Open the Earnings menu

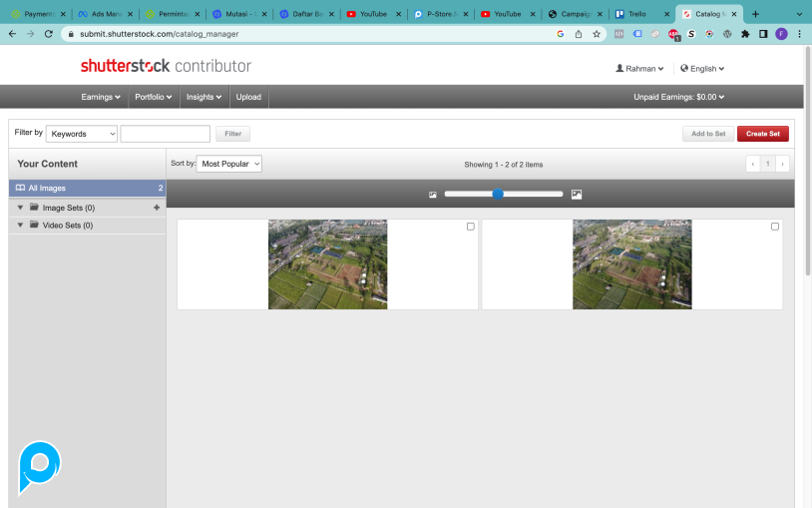(x=101, y=97)
